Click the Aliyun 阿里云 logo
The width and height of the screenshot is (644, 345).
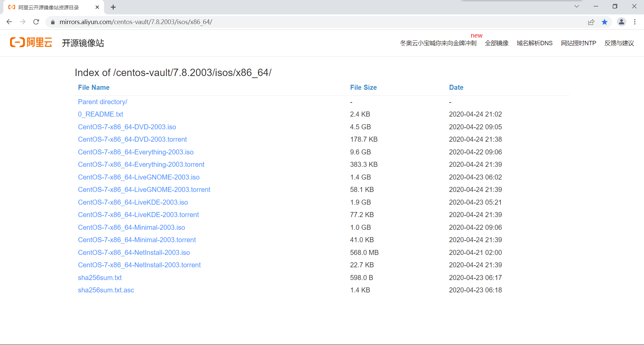click(31, 43)
